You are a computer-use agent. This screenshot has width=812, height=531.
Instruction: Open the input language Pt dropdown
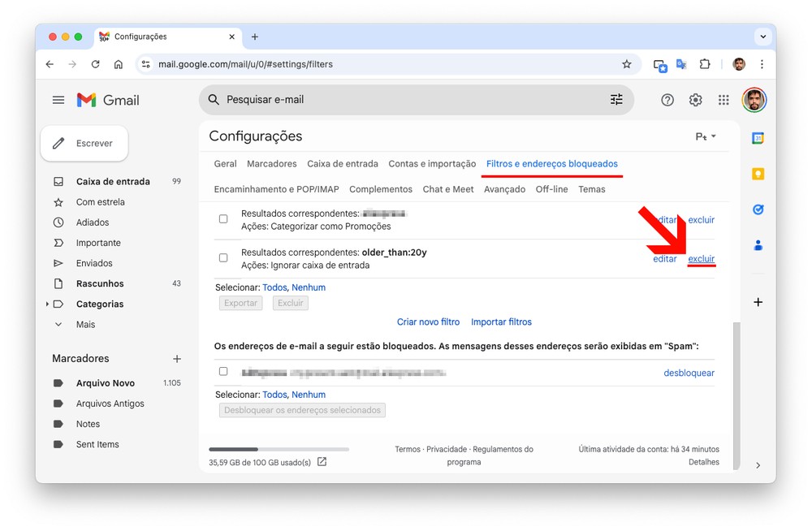click(x=706, y=136)
